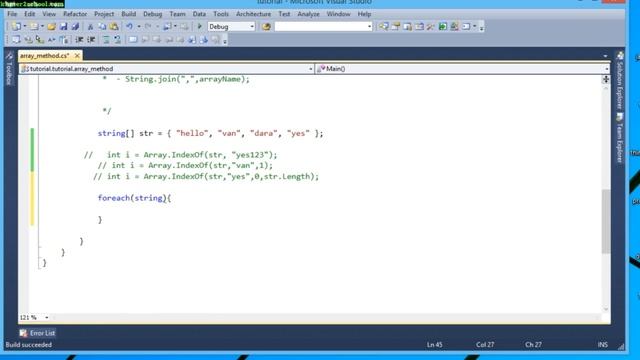Click the New Project toolbar icon
640x360 pixels.
click(x=16, y=27)
